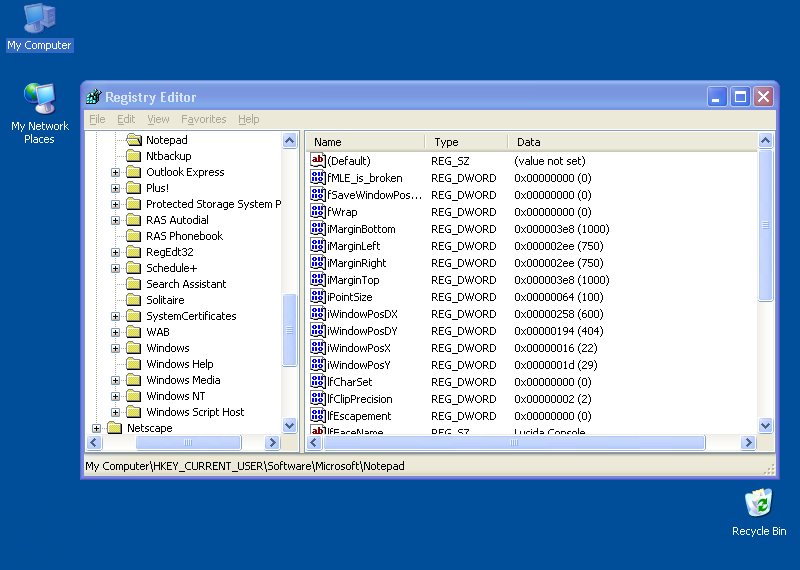Close the Registry Editor window
The width and height of the screenshot is (800, 570).
tap(764, 96)
